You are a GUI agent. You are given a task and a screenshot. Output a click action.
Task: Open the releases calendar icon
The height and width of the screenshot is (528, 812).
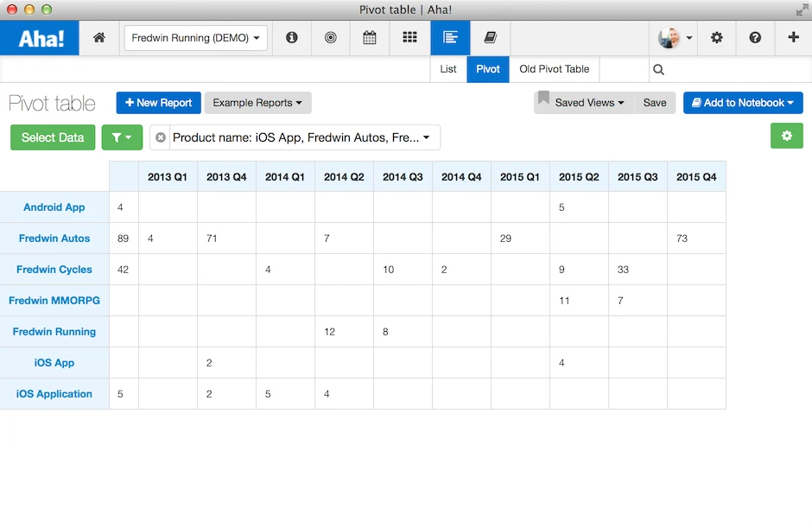[x=369, y=37]
